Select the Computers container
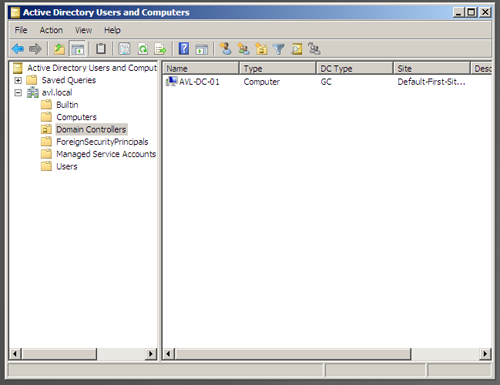 (76, 117)
